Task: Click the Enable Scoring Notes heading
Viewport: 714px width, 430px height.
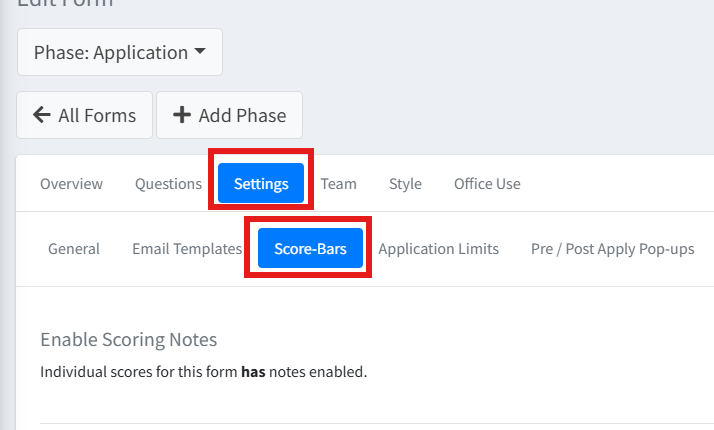Action: [x=128, y=340]
